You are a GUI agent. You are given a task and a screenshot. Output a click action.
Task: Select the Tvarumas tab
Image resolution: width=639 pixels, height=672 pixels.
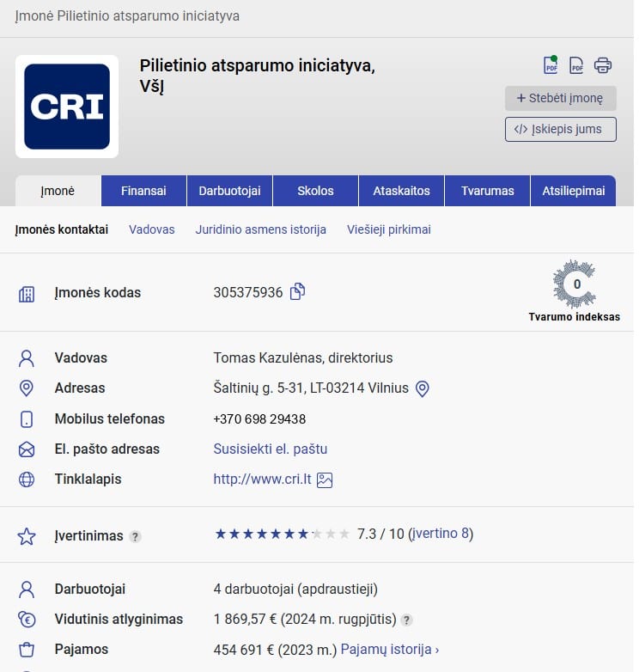pos(487,191)
